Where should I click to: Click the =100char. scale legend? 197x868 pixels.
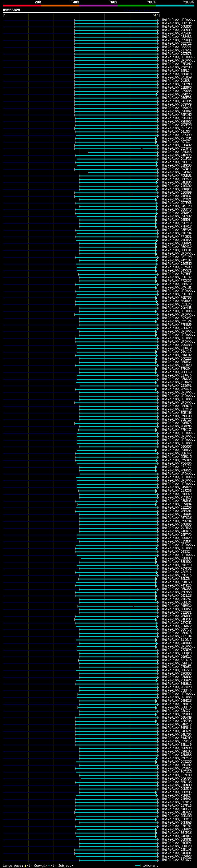click(146, 865)
